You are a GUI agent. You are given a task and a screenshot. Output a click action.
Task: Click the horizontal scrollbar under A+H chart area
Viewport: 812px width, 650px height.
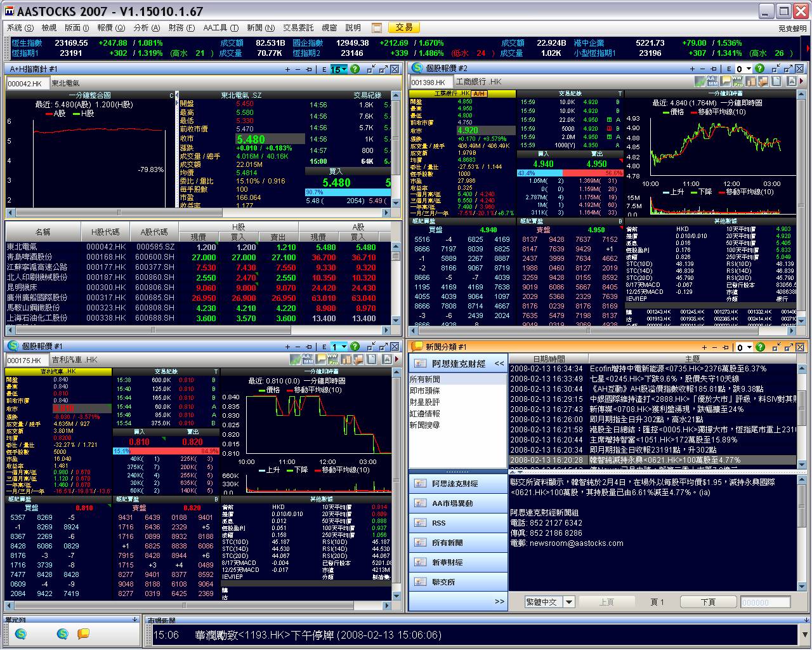tap(197, 213)
